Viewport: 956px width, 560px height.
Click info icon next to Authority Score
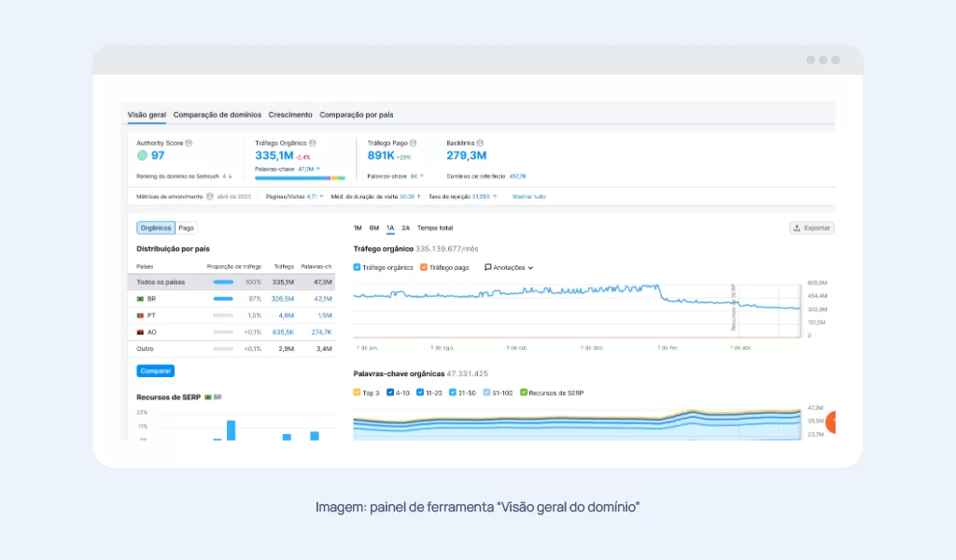[x=189, y=143]
